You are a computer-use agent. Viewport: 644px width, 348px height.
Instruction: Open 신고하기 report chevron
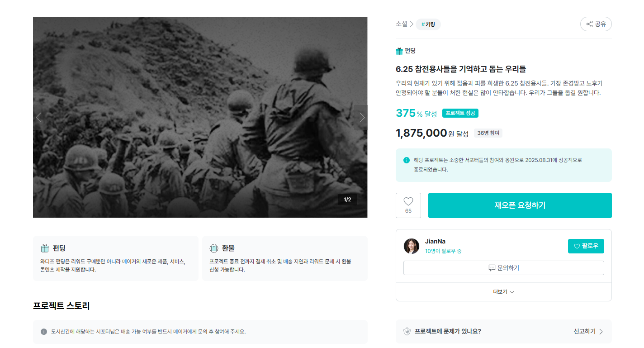(601, 332)
